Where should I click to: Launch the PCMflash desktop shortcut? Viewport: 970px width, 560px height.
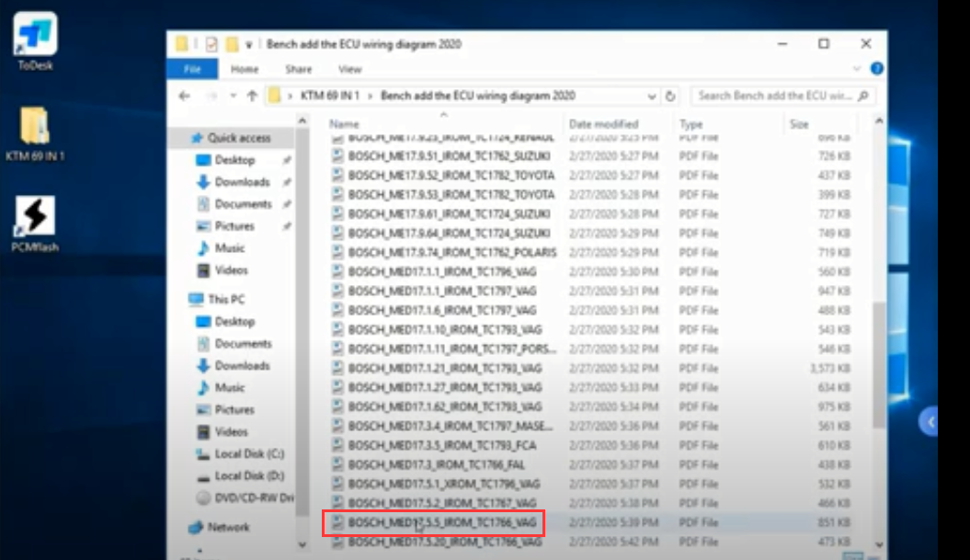point(35,224)
